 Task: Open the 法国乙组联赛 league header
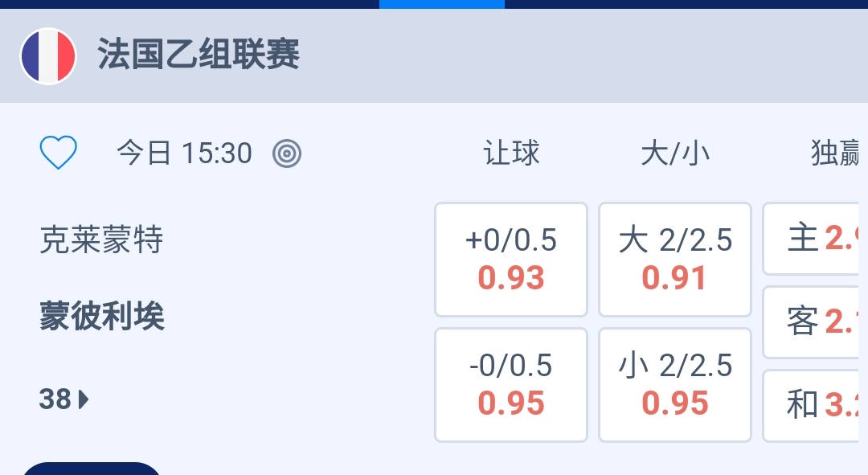199,56
